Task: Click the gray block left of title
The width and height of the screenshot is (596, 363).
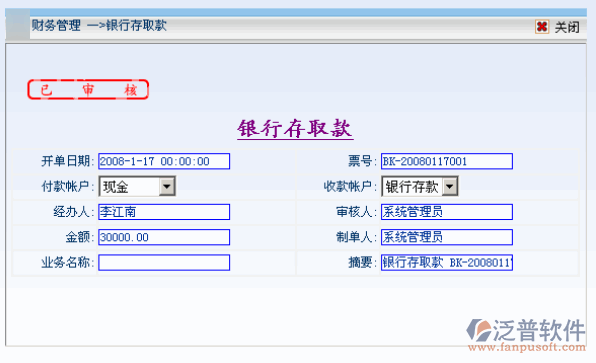Action: point(17,24)
